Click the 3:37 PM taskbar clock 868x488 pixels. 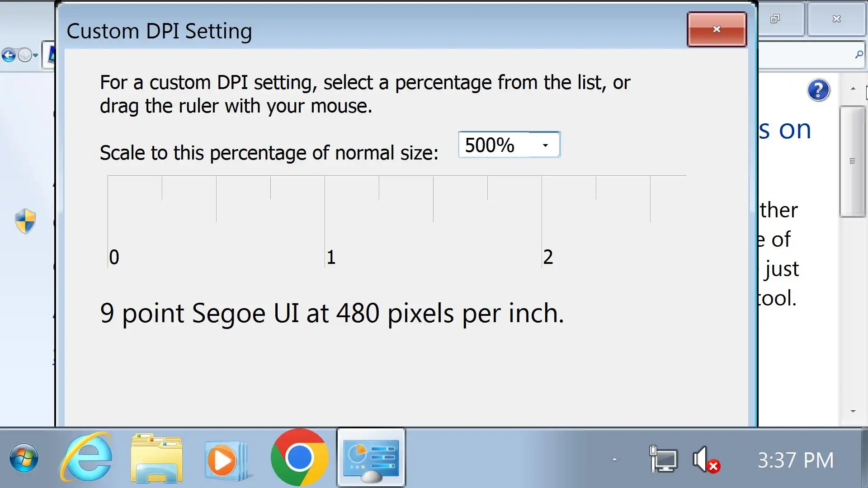(795, 460)
